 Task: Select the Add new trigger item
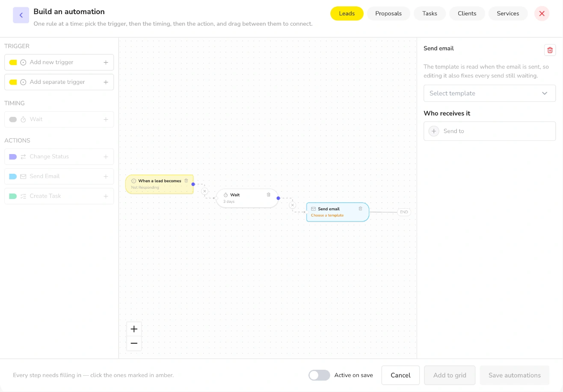59,62
